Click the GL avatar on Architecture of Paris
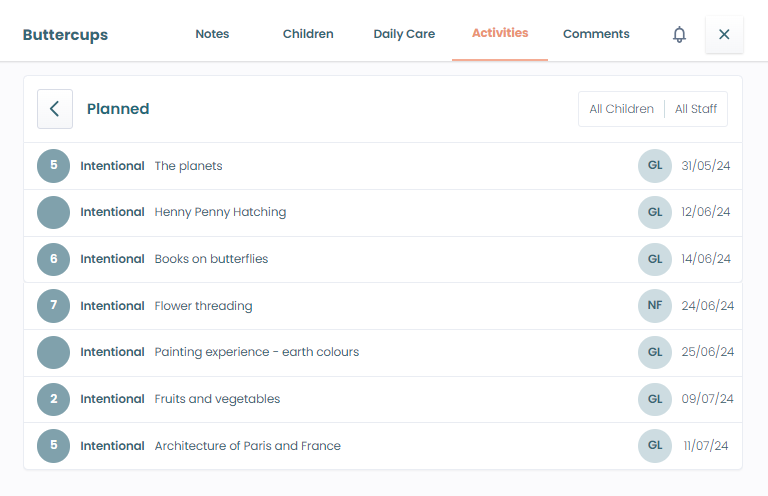The height and width of the screenshot is (496, 768). pyautogui.click(x=655, y=446)
